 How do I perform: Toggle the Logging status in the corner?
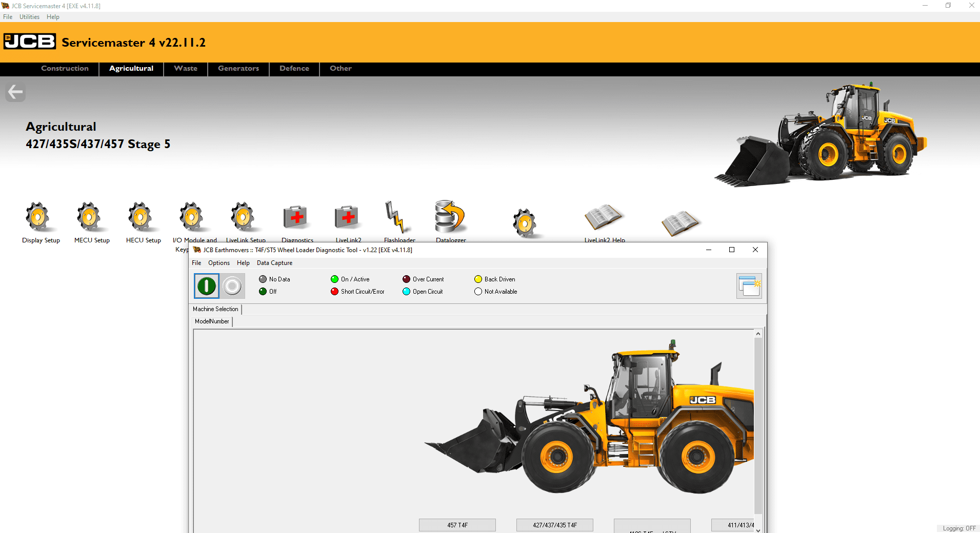pos(957,528)
